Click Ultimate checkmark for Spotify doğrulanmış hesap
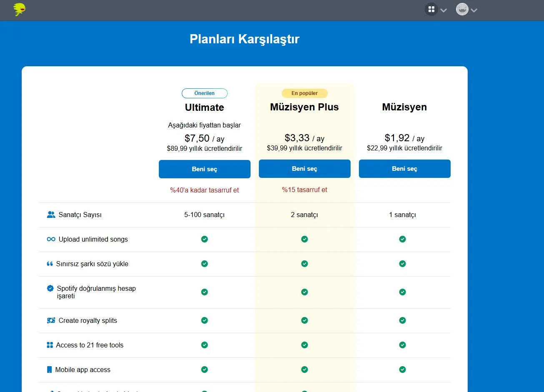The image size is (544, 392). [x=205, y=292]
